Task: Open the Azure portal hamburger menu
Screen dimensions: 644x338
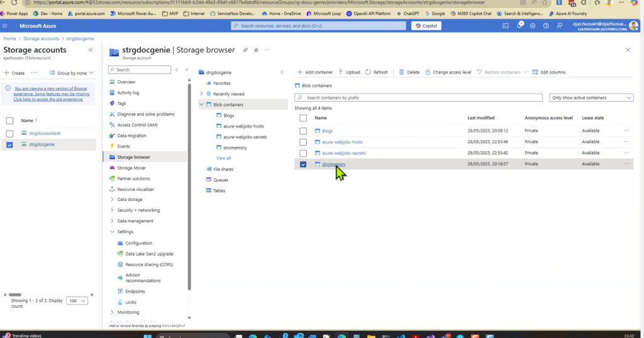Action: (x=5, y=26)
